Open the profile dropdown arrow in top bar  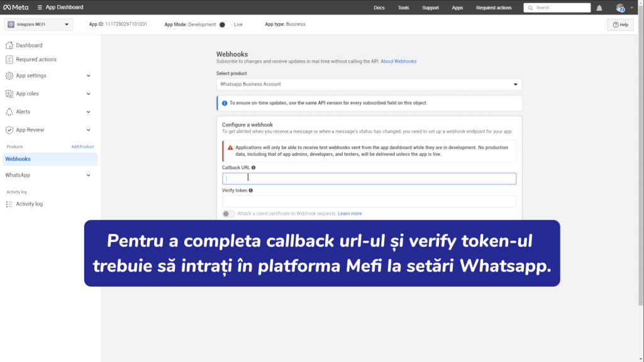tap(631, 8)
